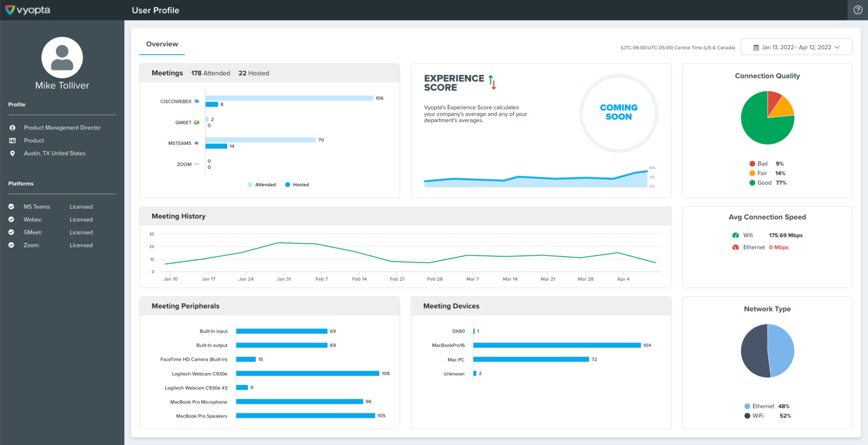Screen dimensions: 868x445
Task: Click the Built-In input peripheral bar
Action: (282, 331)
